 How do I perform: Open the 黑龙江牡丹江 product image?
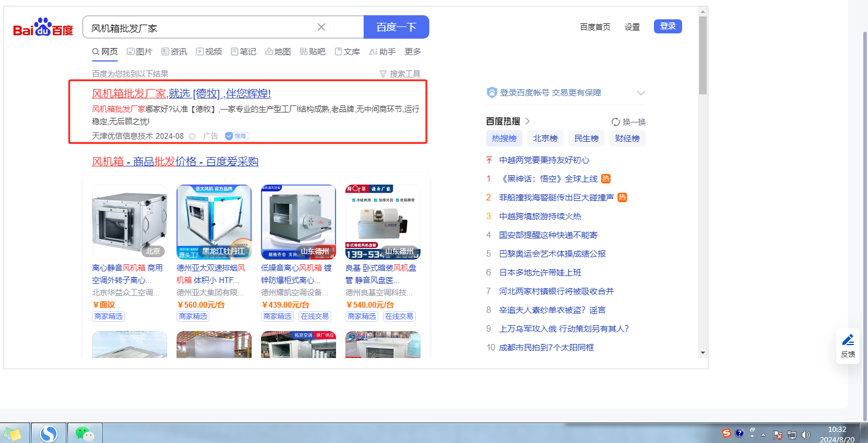tap(214, 222)
